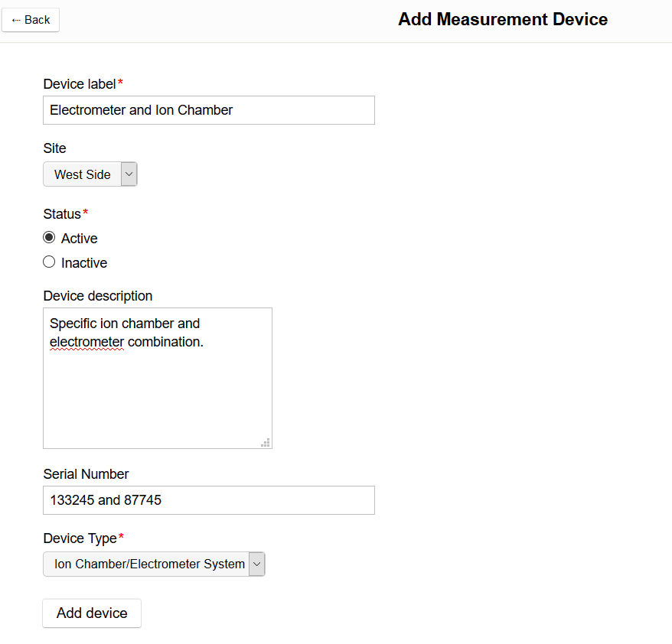Viewport: 672px width, 644px height.
Task: Click the "Inactive" label text
Action: point(84,263)
